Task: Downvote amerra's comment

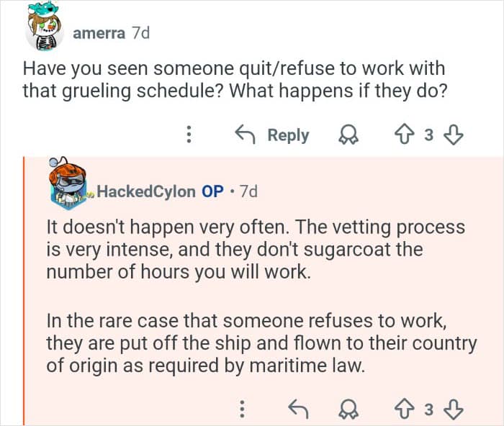Action: (455, 135)
